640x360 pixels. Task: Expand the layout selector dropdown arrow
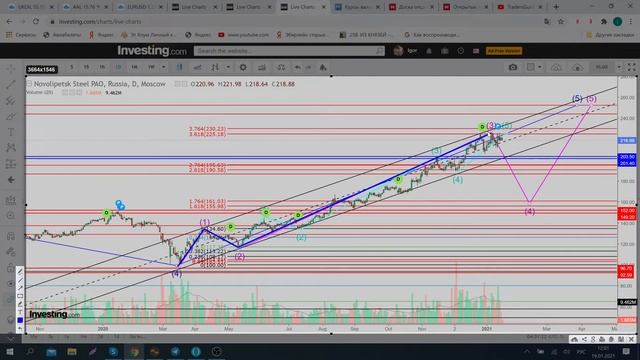coord(540,67)
